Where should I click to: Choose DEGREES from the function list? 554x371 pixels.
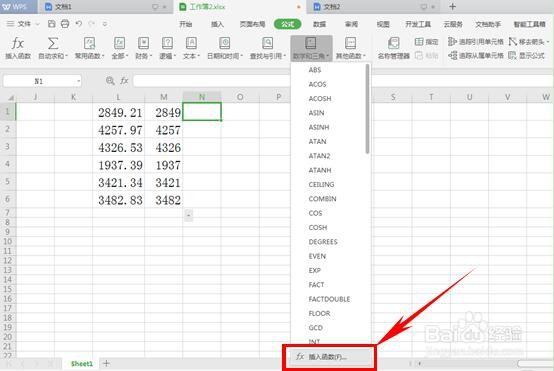[323, 242]
